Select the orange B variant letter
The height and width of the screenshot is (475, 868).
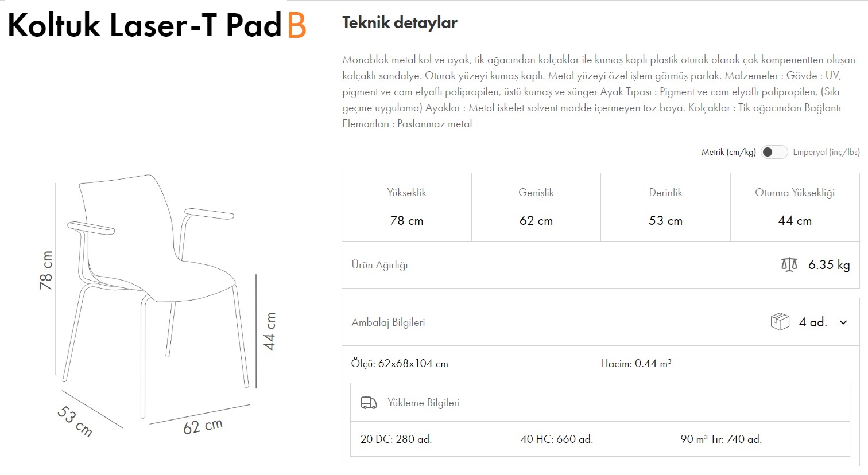pyautogui.click(x=296, y=26)
